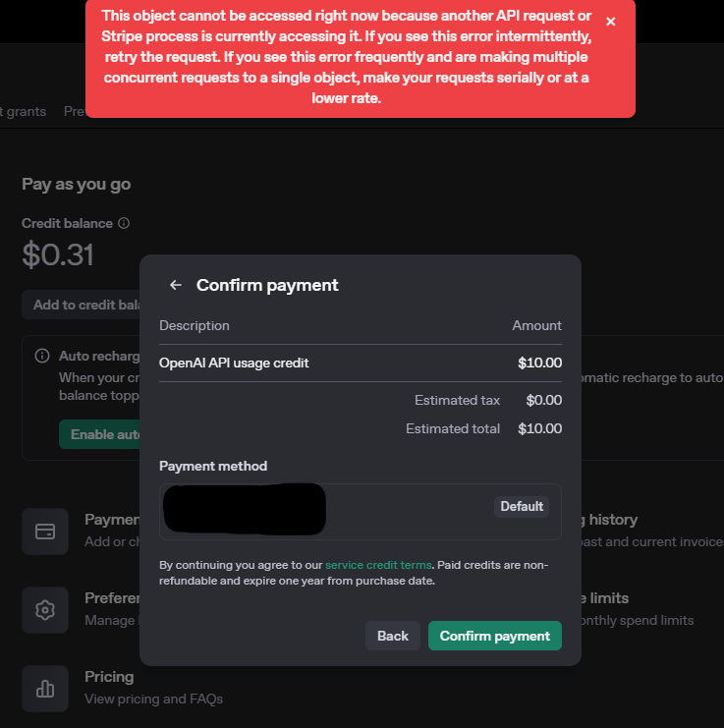This screenshot has width=724, height=728.
Task: Click the green Confirm payment button
Action: click(495, 636)
